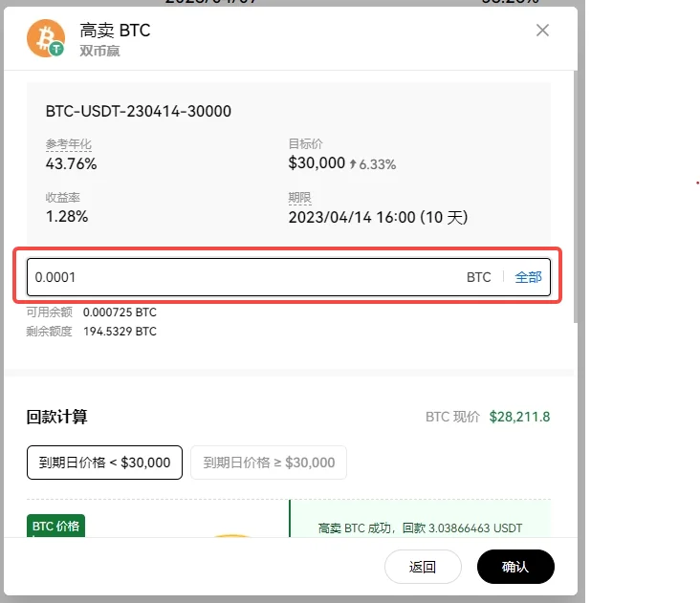Click the 确认 button

(x=515, y=567)
